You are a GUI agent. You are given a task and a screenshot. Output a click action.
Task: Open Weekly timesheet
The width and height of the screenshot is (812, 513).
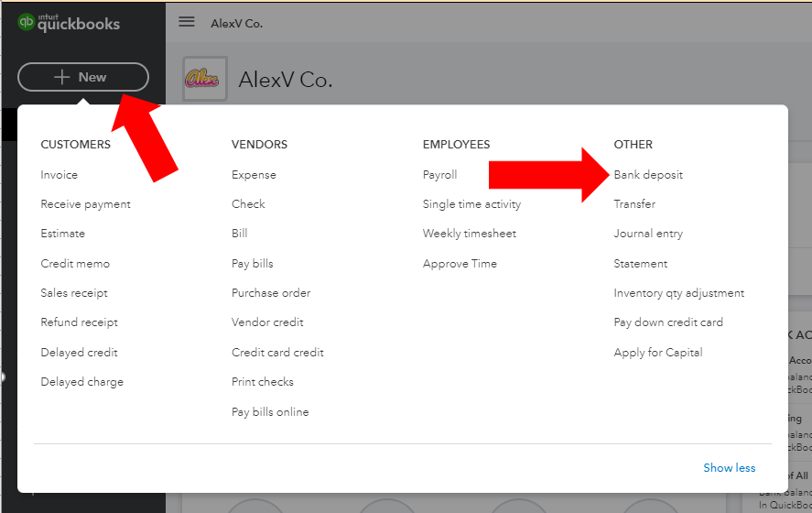470,234
